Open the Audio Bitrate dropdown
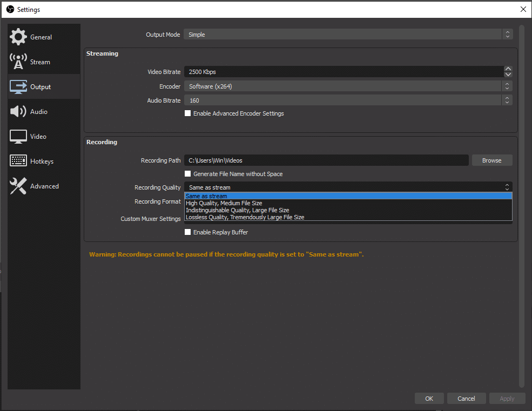The width and height of the screenshot is (532, 411). [x=348, y=100]
